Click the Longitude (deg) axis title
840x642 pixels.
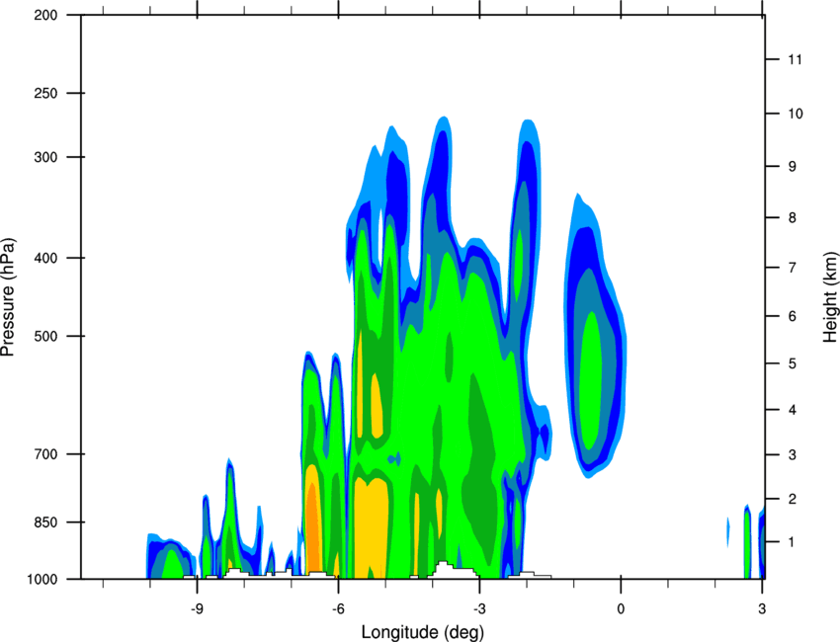pyautogui.click(x=423, y=632)
